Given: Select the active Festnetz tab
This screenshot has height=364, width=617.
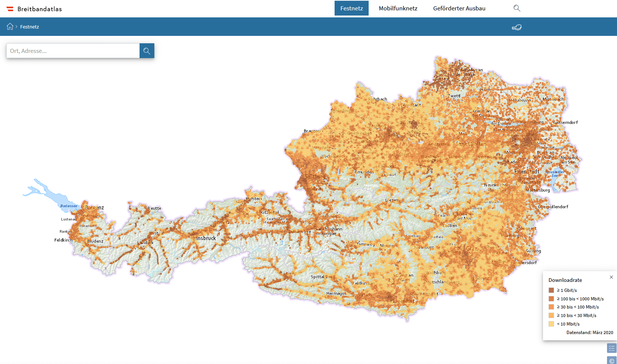Looking at the screenshot, I should point(351,8).
